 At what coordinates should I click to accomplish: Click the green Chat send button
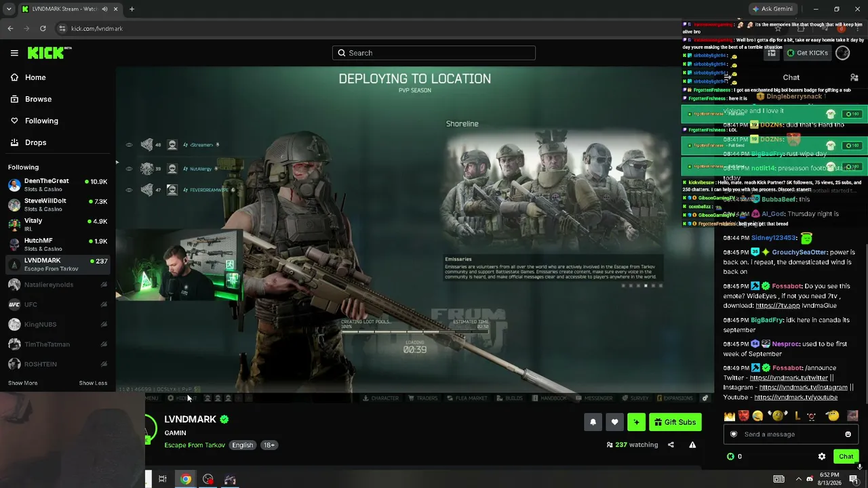tap(846, 456)
